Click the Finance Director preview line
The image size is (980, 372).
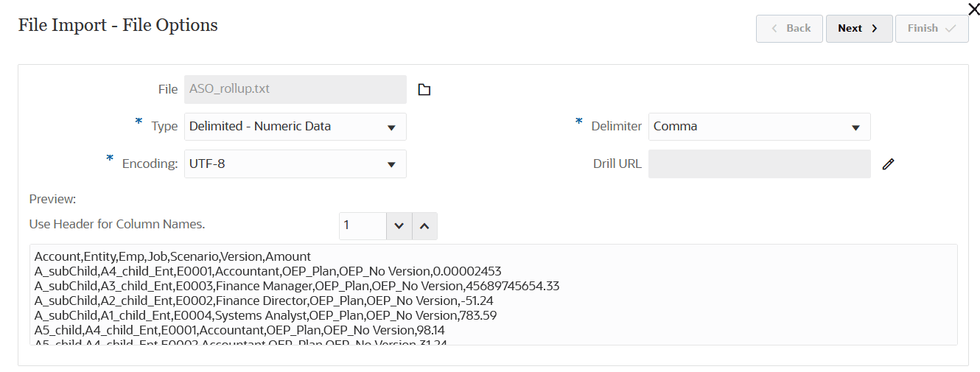click(265, 301)
